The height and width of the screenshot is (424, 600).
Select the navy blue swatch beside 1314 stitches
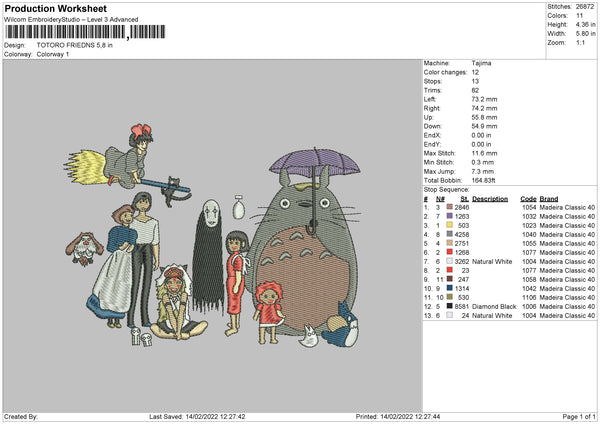click(450, 288)
